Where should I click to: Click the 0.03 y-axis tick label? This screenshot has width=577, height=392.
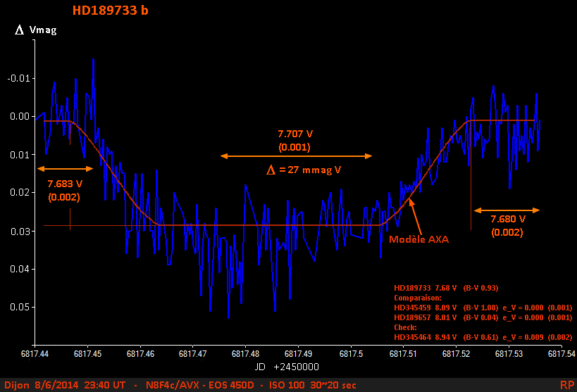(x=16, y=231)
